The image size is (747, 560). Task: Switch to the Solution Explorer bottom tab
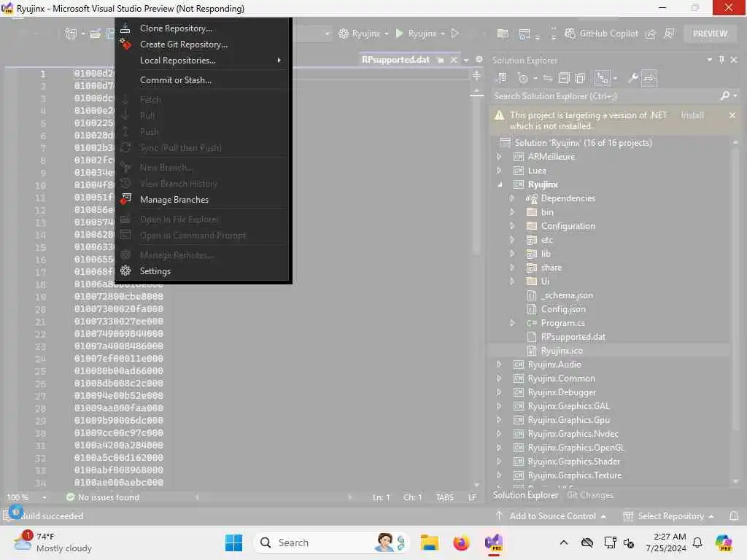[x=525, y=495]
